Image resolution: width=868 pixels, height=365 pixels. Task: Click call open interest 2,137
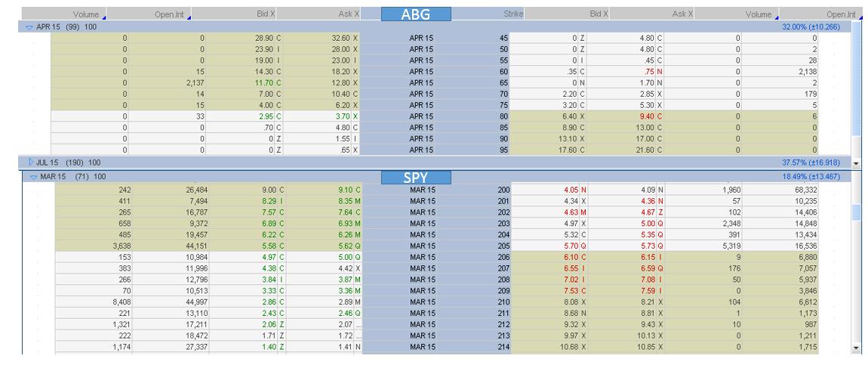(x=194, y=82)
